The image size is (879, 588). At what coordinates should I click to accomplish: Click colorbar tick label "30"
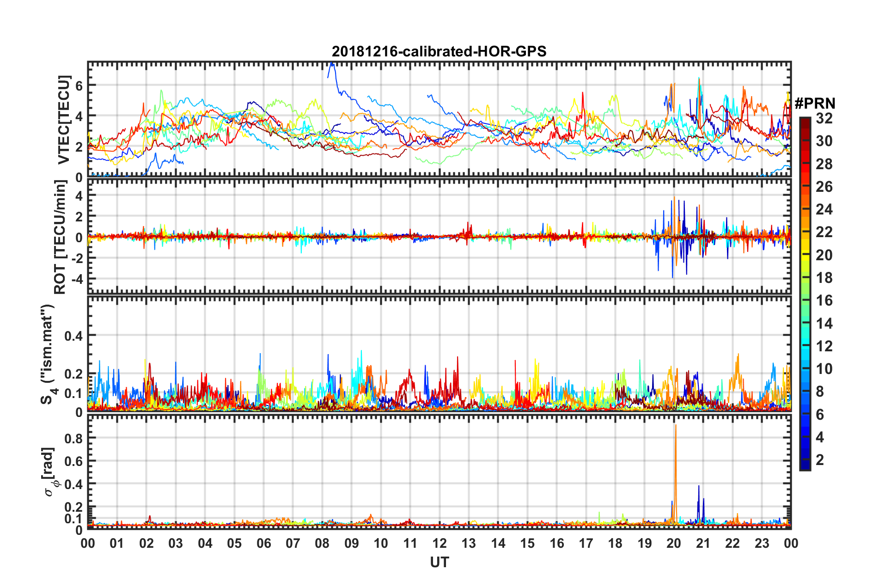(824, 141)
